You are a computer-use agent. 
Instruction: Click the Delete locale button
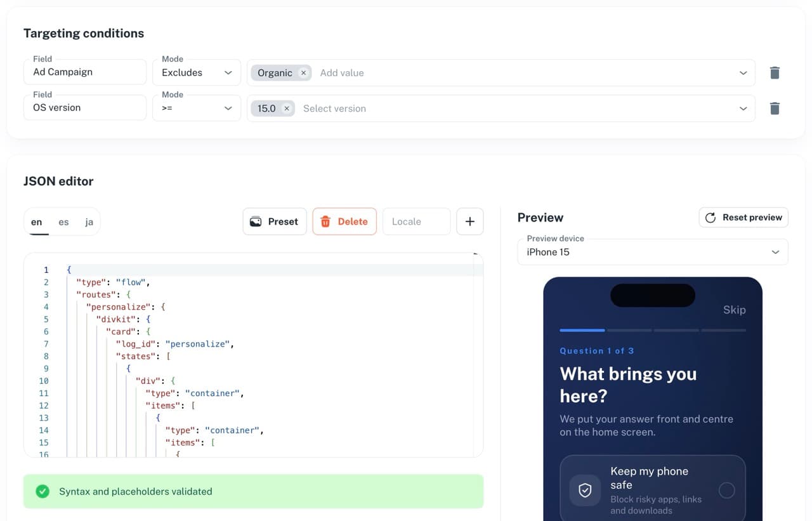[x=344, y=221]
